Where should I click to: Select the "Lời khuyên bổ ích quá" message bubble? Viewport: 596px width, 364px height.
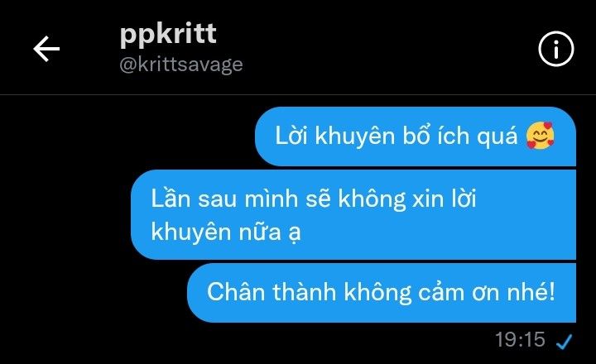[x=416, y=136]
